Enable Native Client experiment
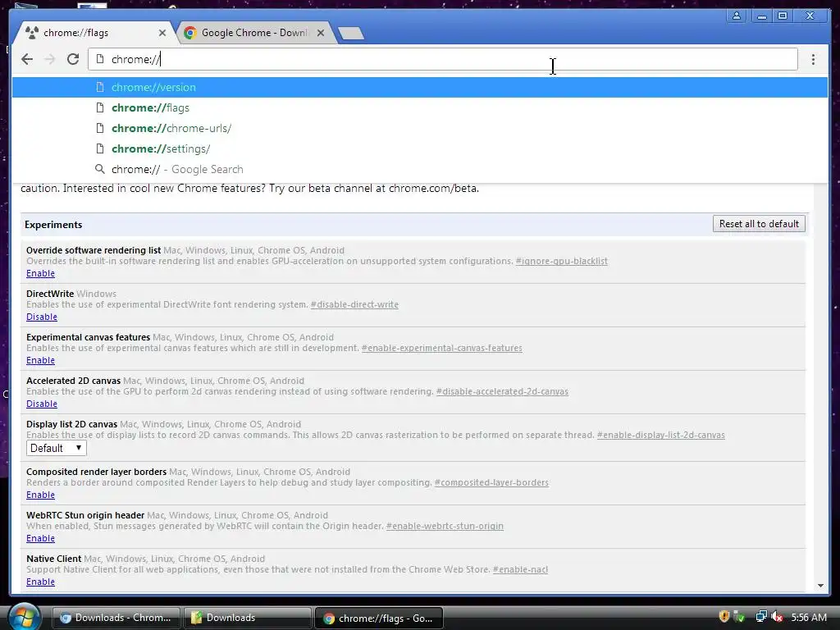840x630 pixels. click(x=40, y=582)
